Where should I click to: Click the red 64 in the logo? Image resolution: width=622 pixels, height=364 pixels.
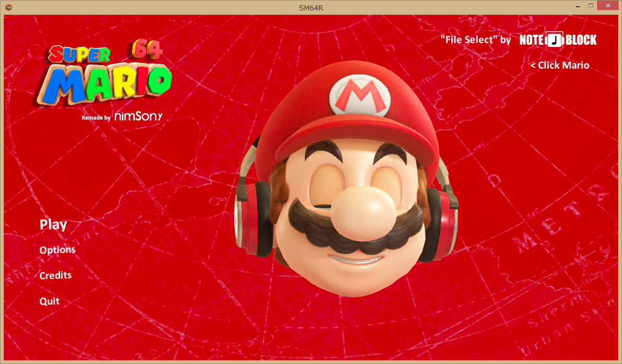(147, 49)
